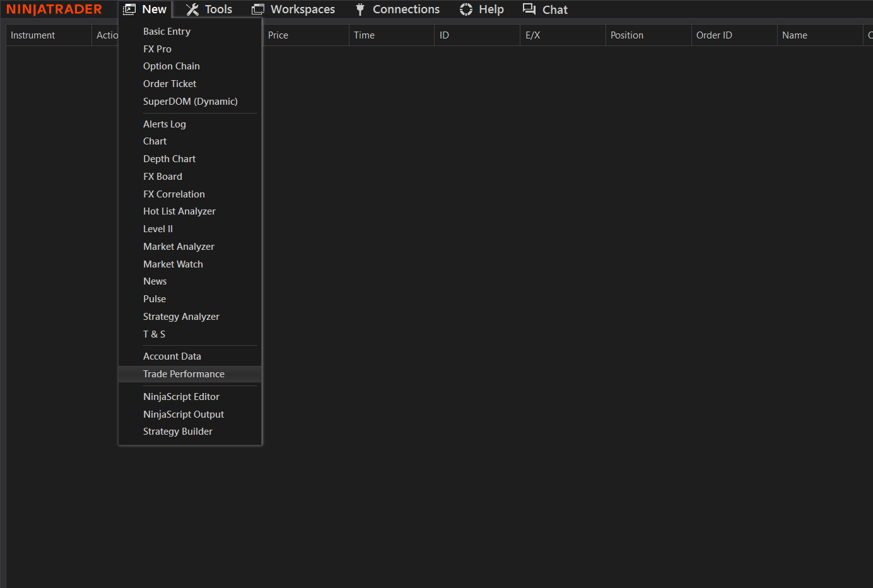Open the NinjaScript Editor
This screenshot has width=873, height=588.
pos(181,396)
